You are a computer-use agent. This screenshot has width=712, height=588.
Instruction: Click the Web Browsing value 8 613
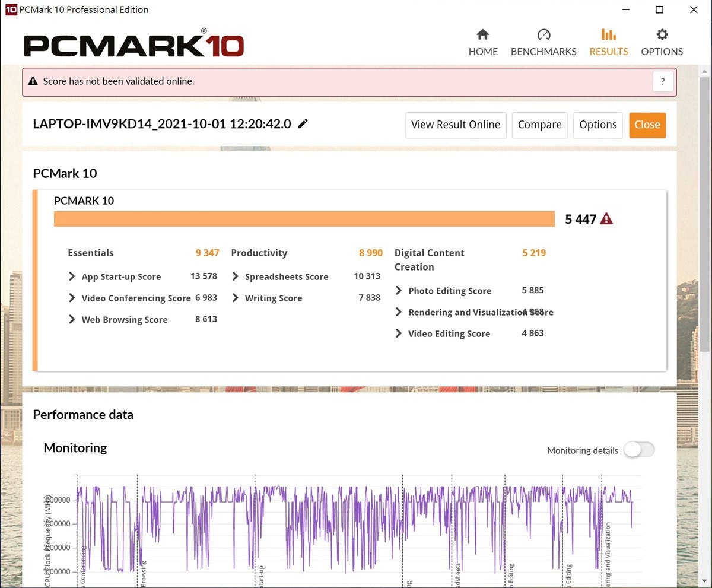pos(206,319)
